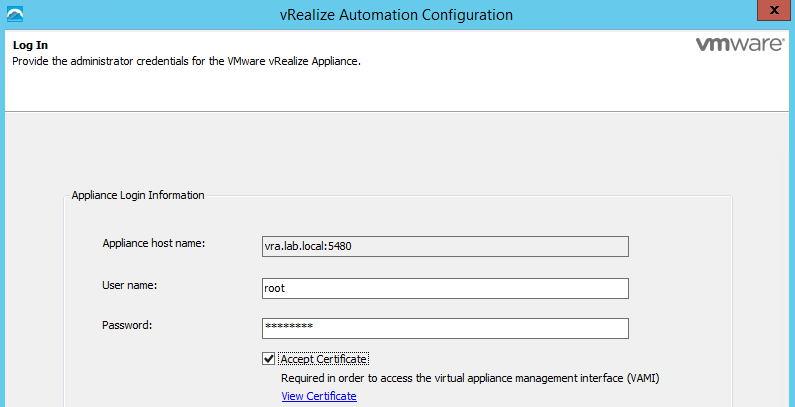Click the gray strip above the login group box
The height and width of the screenshot is (407, 795).
coord(400,150)
